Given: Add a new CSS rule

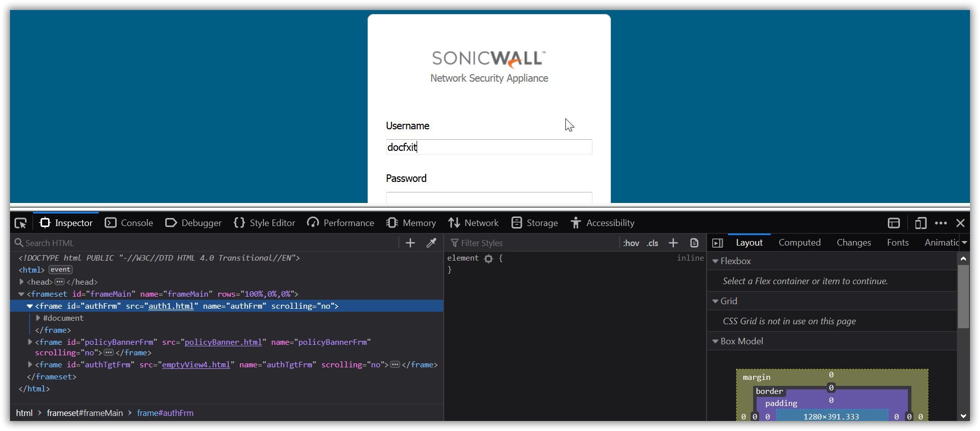Looking at the screenshot, I should pos(673,243).
